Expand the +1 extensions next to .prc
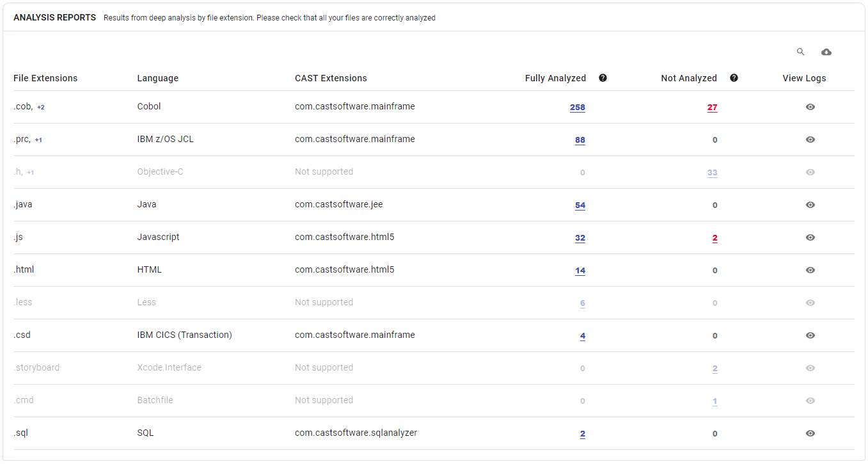 click(x=38, y=140)
